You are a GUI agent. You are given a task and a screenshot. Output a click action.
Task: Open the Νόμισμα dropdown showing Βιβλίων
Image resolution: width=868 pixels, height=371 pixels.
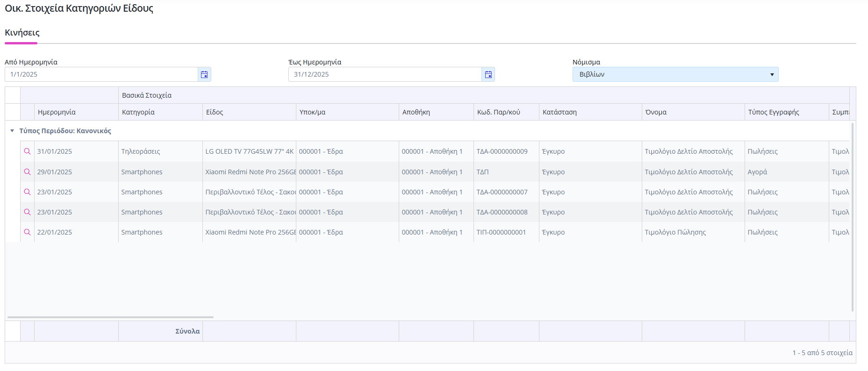coord(675,74)
